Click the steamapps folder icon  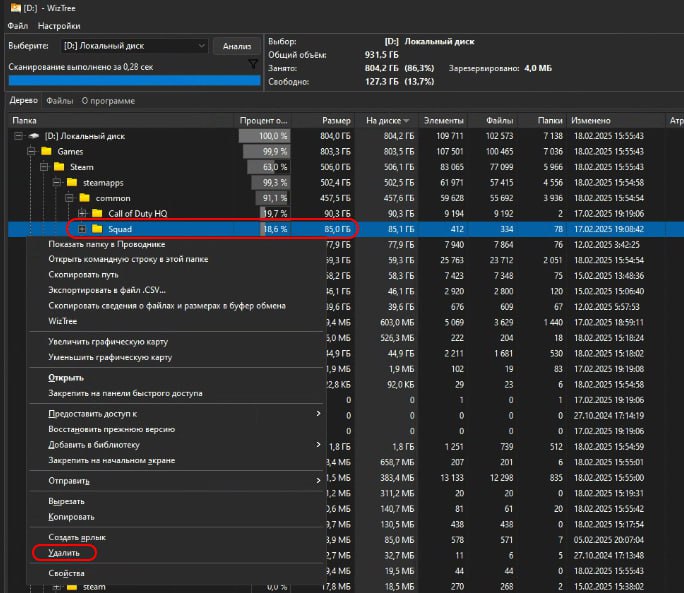tap(72, 182)
